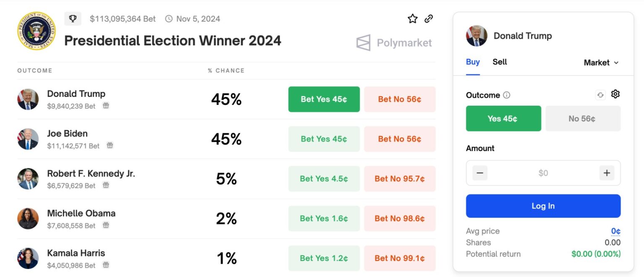Click the gift icon beside Joe Biden's bet amount
The width and height of the screenshot is (644, 277).
[109, 145]
